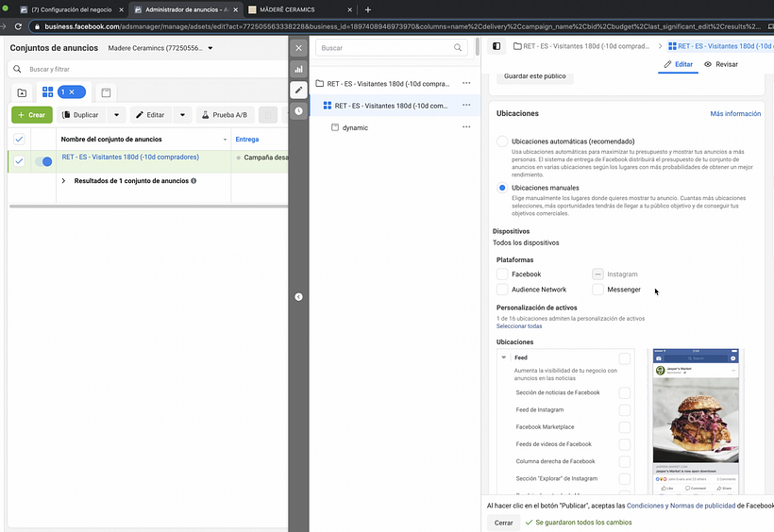Click the campaign folder breadcrumb icon
The image size is (774, 532).
click(x=517, y=46)
